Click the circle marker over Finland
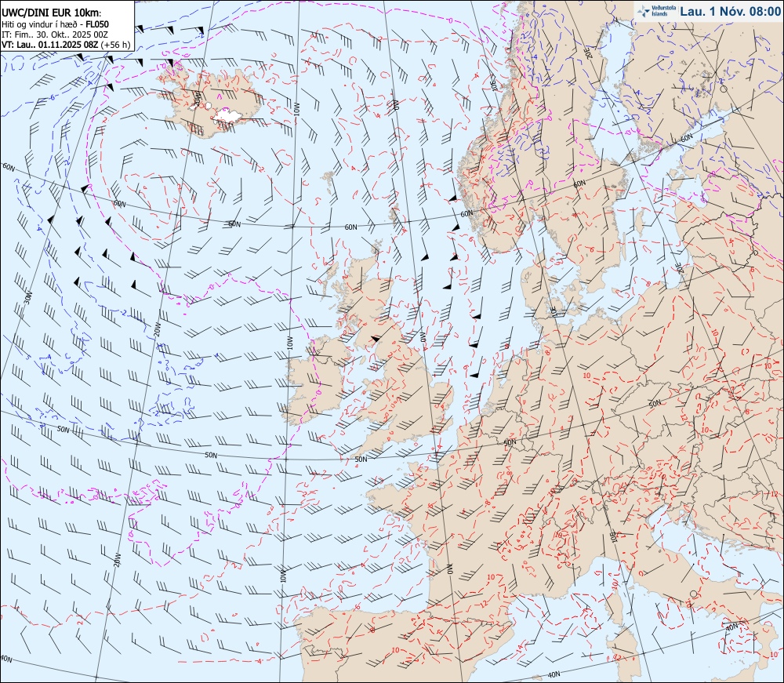The height and width of the screenshot is (683, 784). 724,89
